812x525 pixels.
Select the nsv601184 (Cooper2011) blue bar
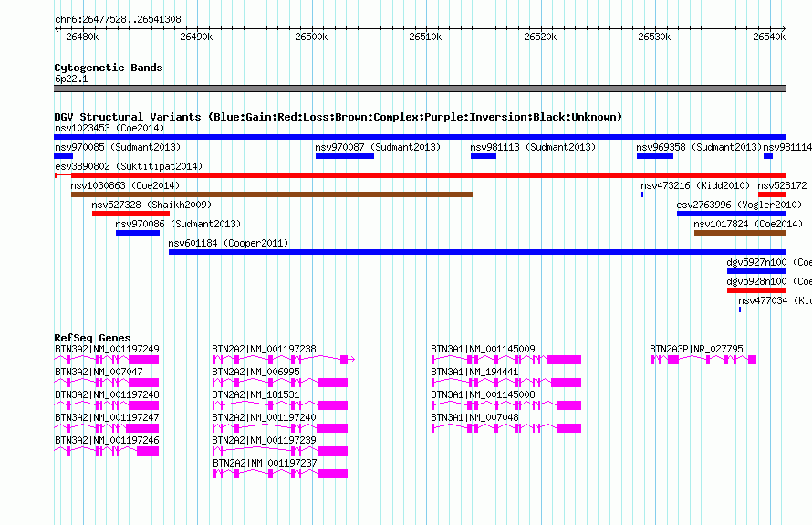(477, 252)
